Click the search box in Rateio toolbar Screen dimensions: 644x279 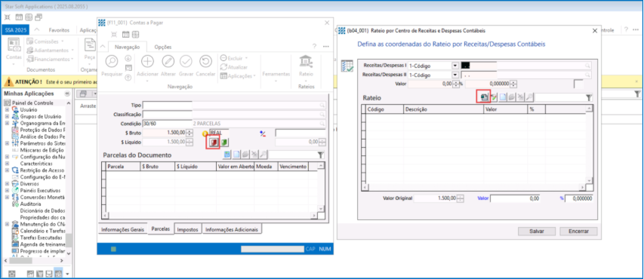559,98
